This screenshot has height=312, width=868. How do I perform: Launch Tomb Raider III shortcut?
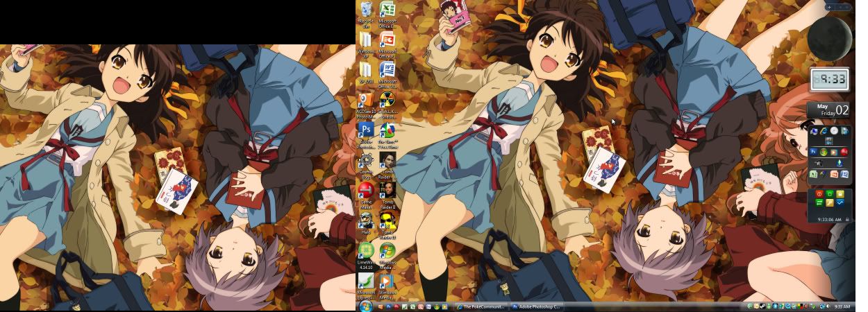tap(387, 227)
